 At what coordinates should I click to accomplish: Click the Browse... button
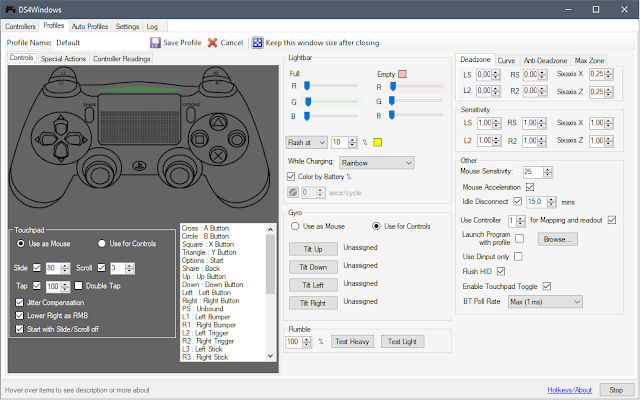click(558, 239)
